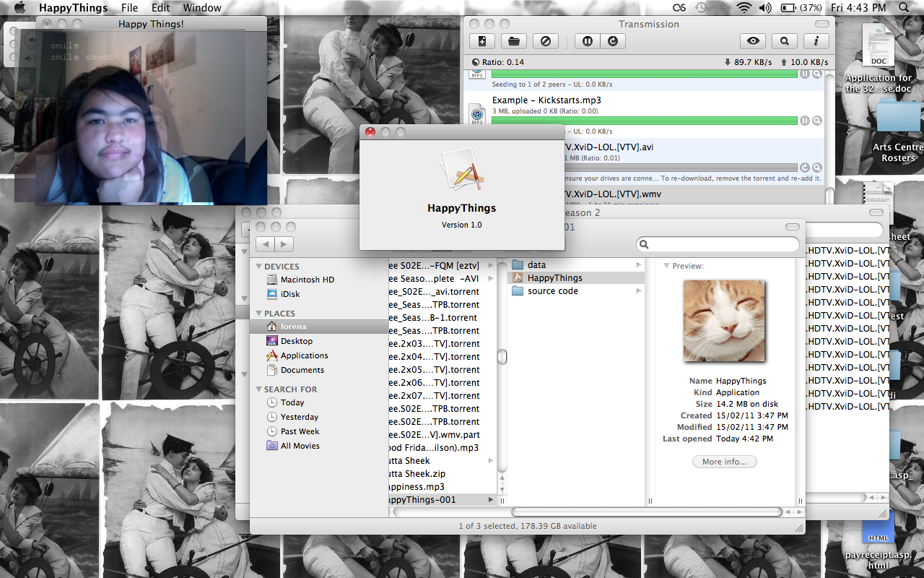Viewport: 924px width, 578px height.
Task: Open the Apple menu
Action: coord(19,8)
